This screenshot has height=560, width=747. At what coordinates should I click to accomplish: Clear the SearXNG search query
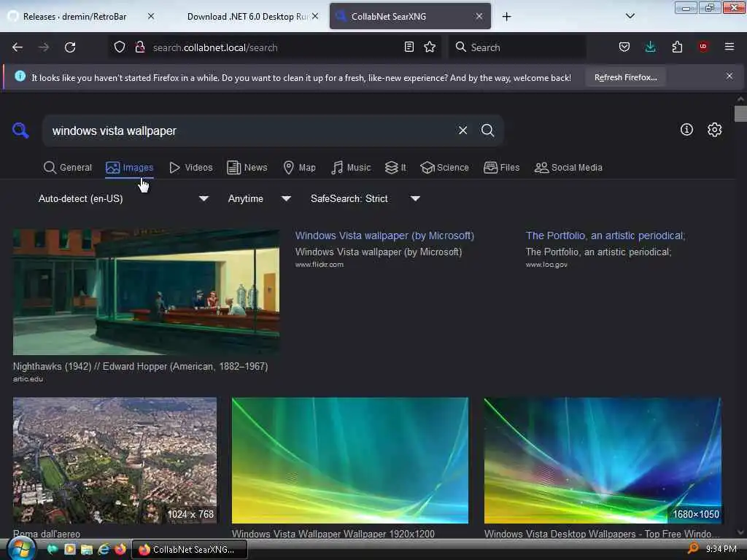coord(462,131)
